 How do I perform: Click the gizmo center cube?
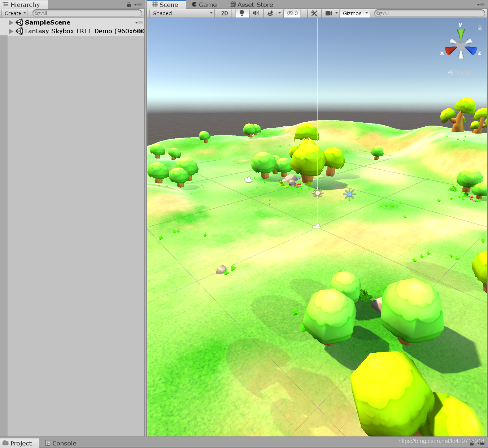(x=461, y=45)
